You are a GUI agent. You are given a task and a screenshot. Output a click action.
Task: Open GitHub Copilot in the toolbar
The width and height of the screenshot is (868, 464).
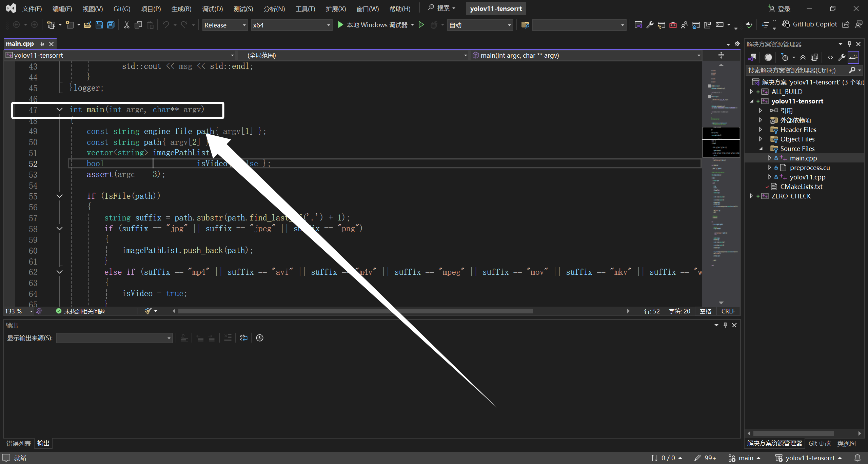point(810,24)
